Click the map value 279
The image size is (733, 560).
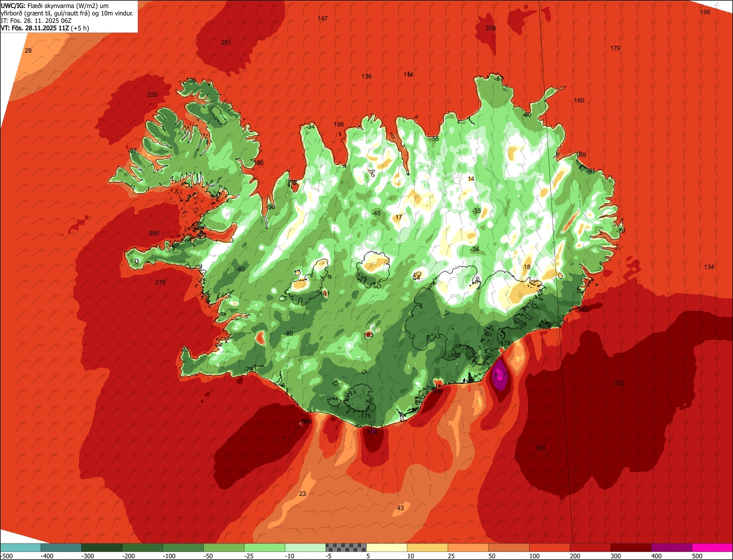point(160,283)
